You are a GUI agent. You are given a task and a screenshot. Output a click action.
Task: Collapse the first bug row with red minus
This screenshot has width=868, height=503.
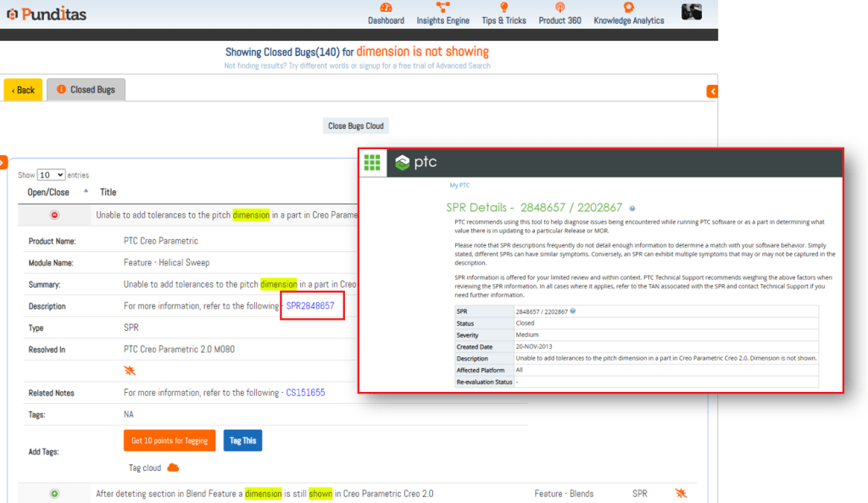pyautogui.click(x=55, y=215)
